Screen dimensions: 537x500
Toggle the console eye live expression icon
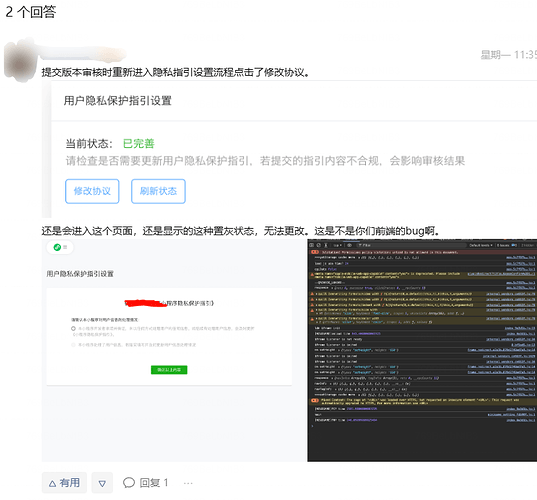[350, 245]
